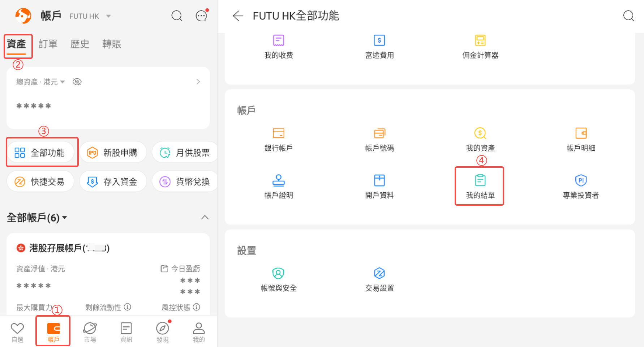Go to 帳戶 in bottom navigation
The height and width of the screenshot is (347, 644).
coord(53,332)
